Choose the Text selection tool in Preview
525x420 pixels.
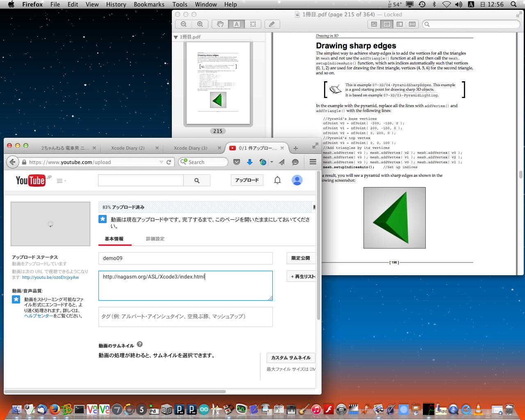point(237,24)
